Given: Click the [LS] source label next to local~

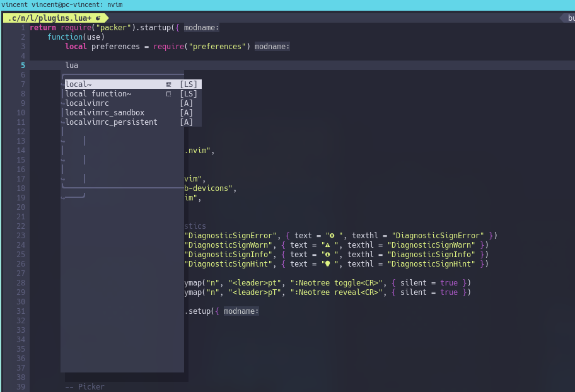Looking at the screenshot, I should [x=189, y=84].
